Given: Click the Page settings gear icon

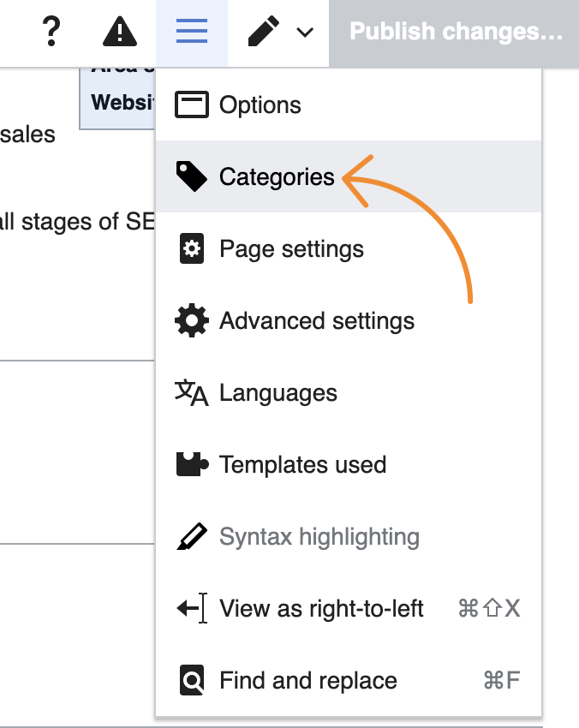Looking at the screenshot, I should point(193,248).
